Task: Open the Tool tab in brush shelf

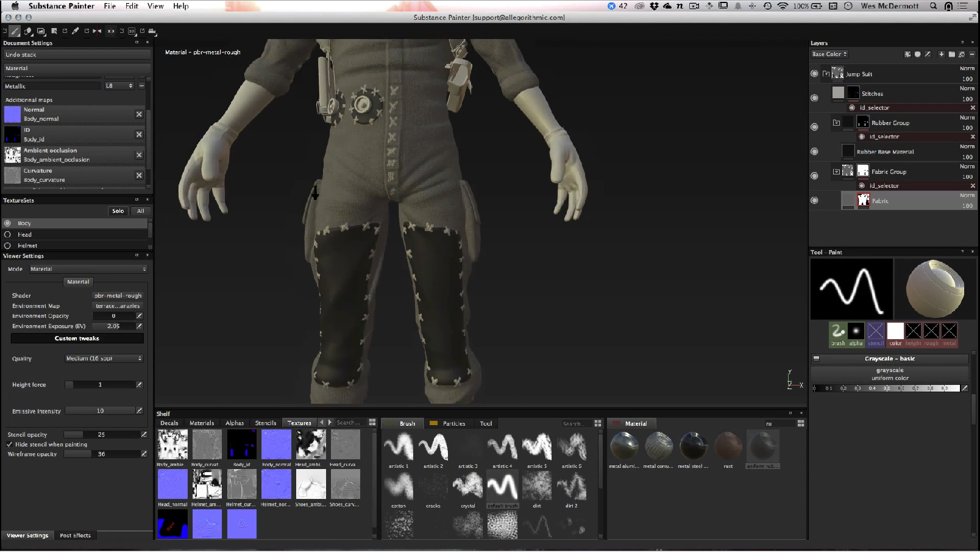Action: coord(486,423)
